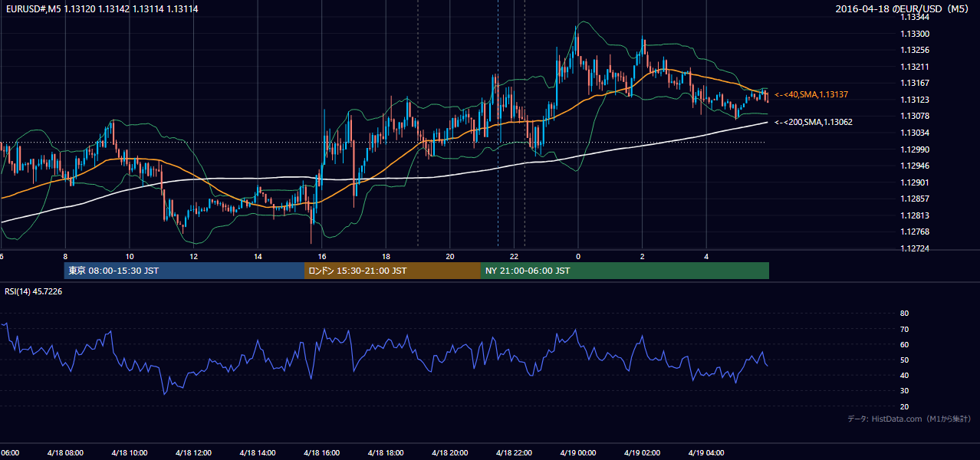Click RSI scale value 70

[x=904, y=329]
